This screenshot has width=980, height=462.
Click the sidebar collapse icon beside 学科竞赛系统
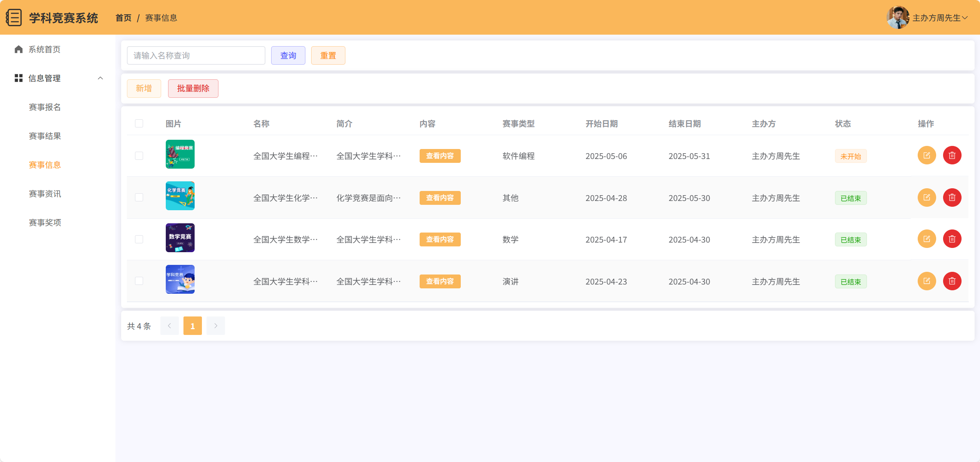point(14,18)
